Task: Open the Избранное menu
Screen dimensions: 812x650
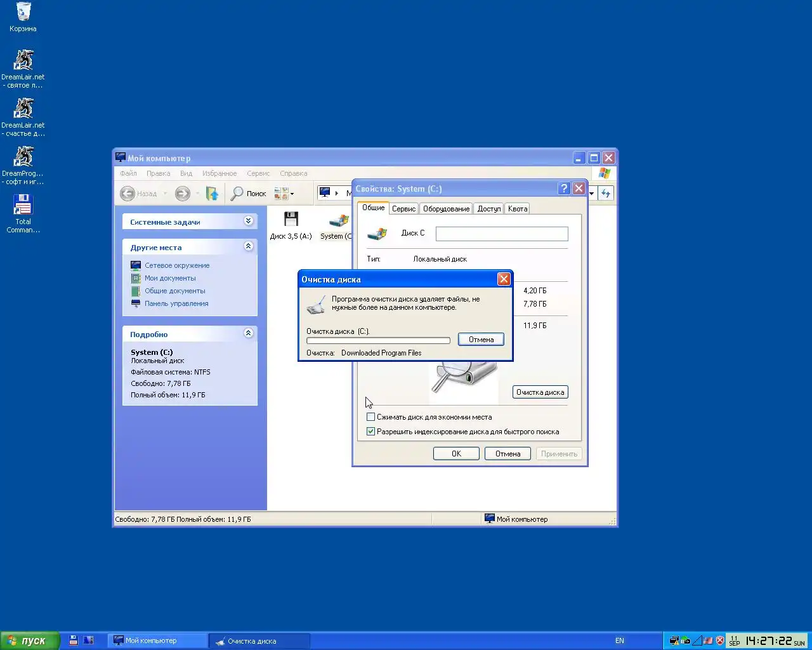Action: pos(219,173)
